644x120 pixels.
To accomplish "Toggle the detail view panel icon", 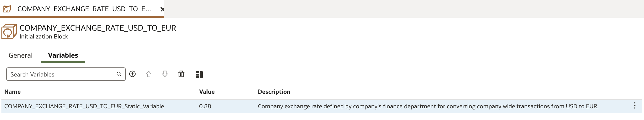I will pyautogui.click(x=199, y=75).
